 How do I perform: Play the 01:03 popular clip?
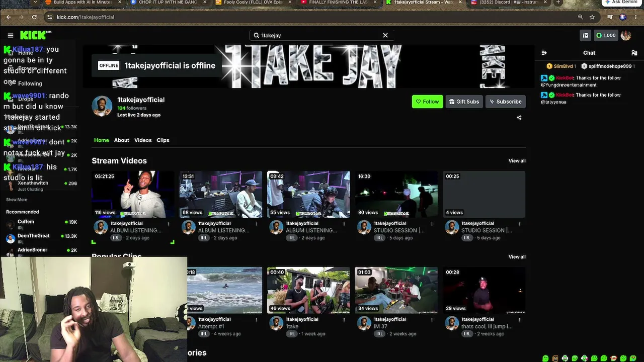tap(396, 290)
